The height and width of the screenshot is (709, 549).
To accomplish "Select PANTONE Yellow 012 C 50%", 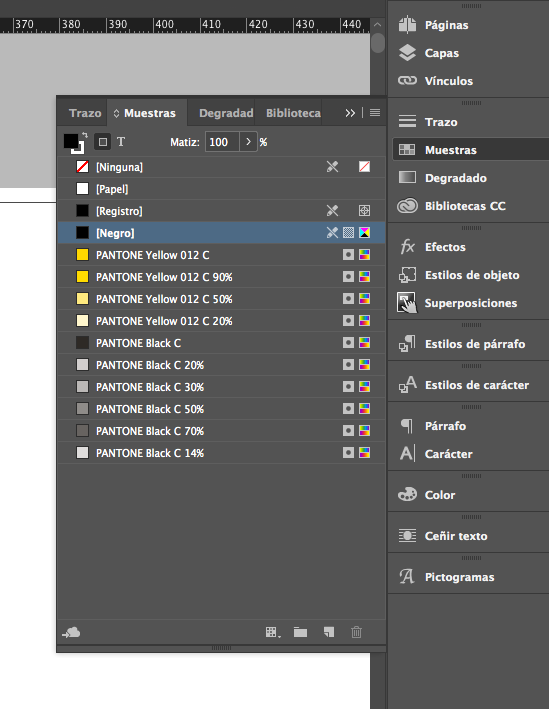I will (x=222, y=299).
